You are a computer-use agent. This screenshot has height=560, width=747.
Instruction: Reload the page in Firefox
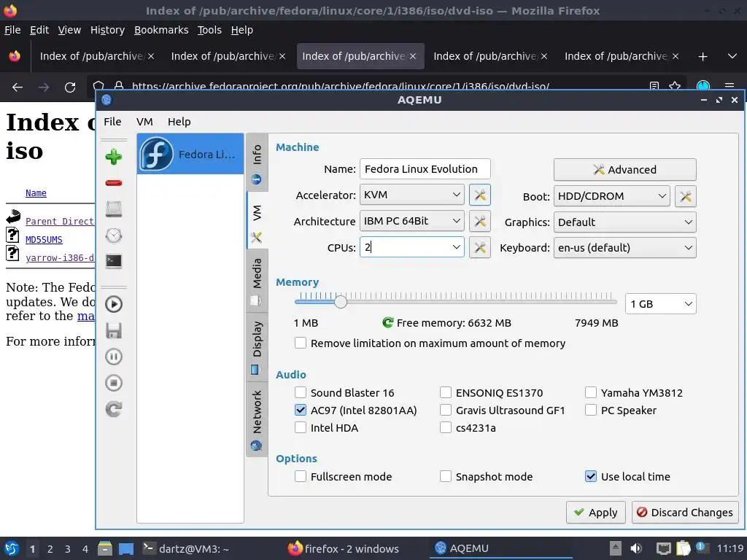coord(70,87)
